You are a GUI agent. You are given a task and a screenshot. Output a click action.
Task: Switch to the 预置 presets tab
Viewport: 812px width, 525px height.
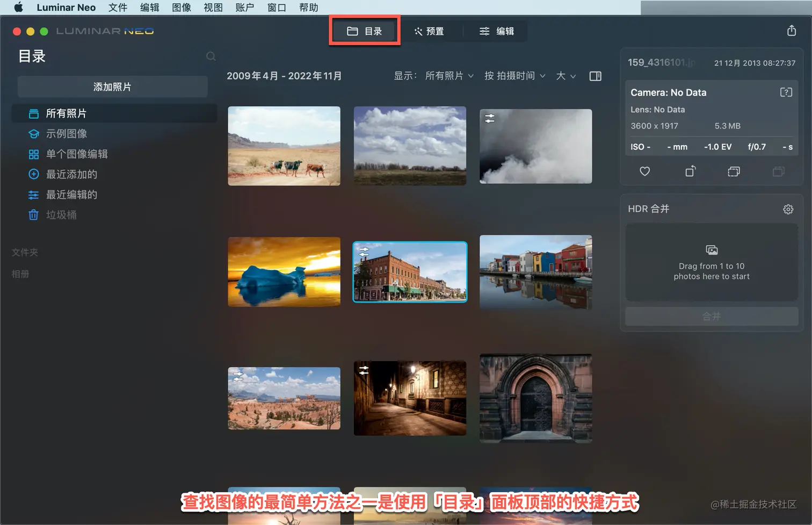[x=429, y=31]
